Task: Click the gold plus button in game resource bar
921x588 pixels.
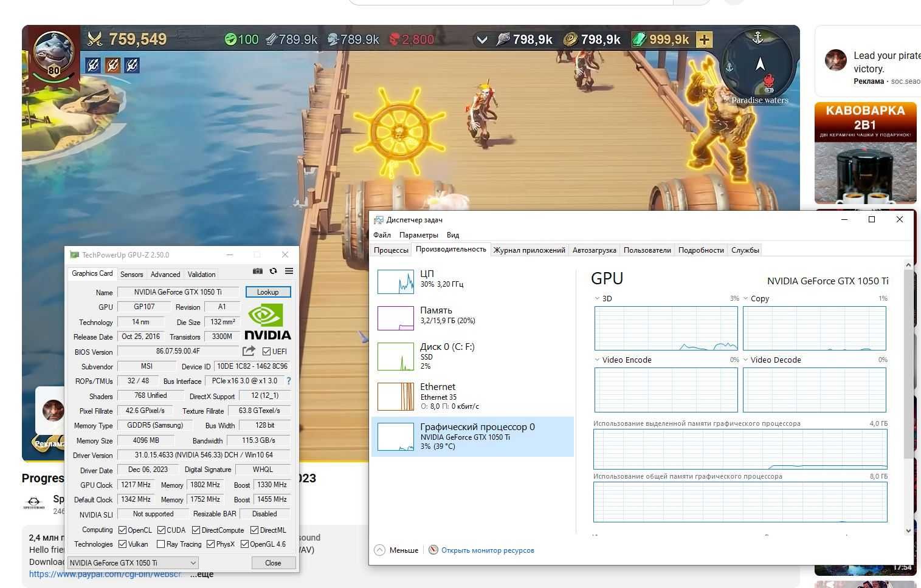Action: pos(704,39)
